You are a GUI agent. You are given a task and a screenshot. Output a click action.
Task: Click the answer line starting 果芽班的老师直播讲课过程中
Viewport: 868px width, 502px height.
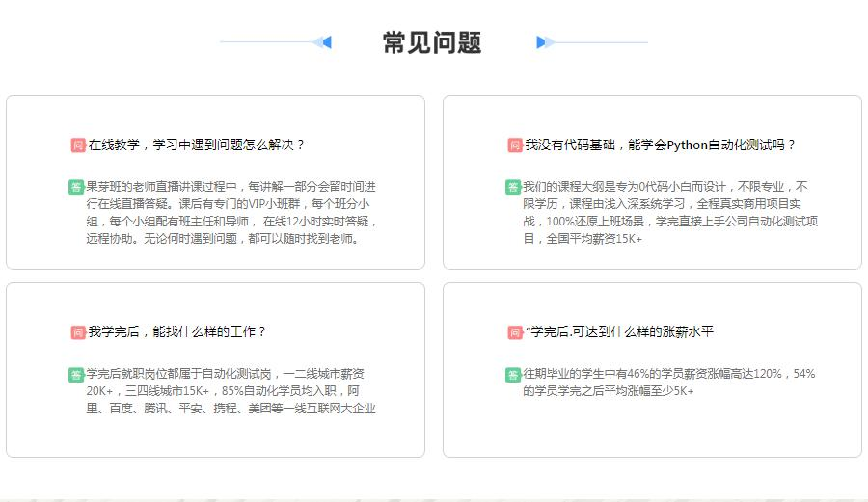pos(231,186)
